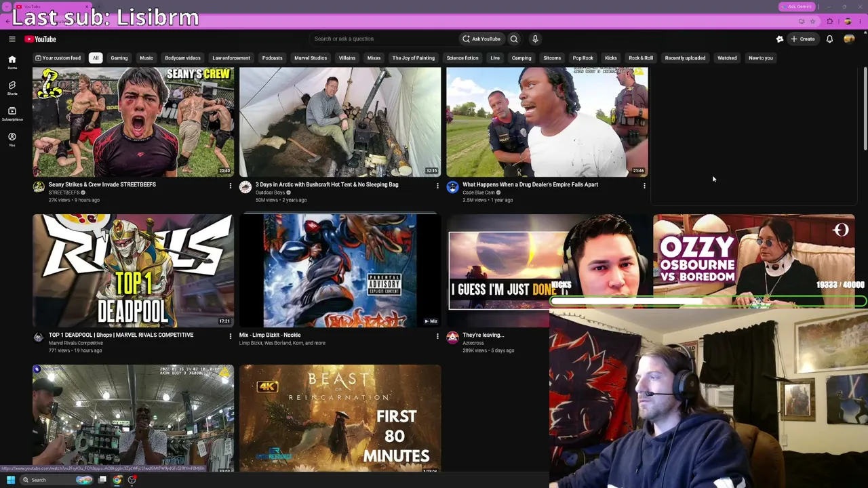Show Recently uploaded videos
This screenshot has height=488, width=868.
click(x=685, y=58)
